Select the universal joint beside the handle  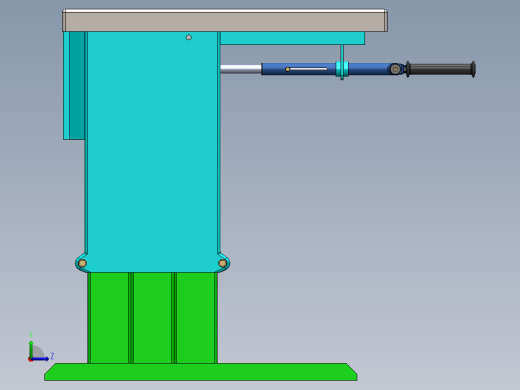[x=395, y=69]
